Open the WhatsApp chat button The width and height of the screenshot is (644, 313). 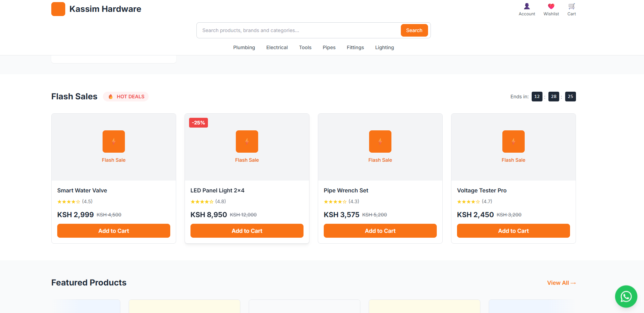click(626, 296)
